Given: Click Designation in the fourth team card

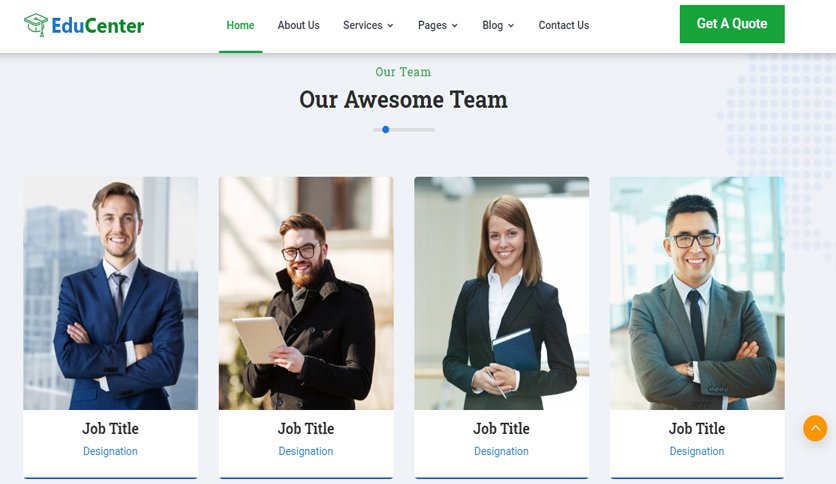Looking at the screenshot, I should (x=697, y=451).
